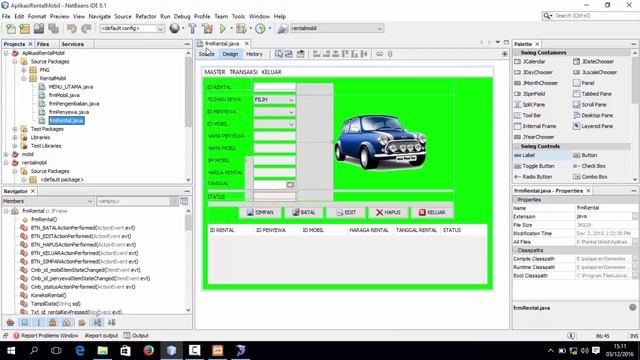Click the ID RENTAL text field

(274, 87)
